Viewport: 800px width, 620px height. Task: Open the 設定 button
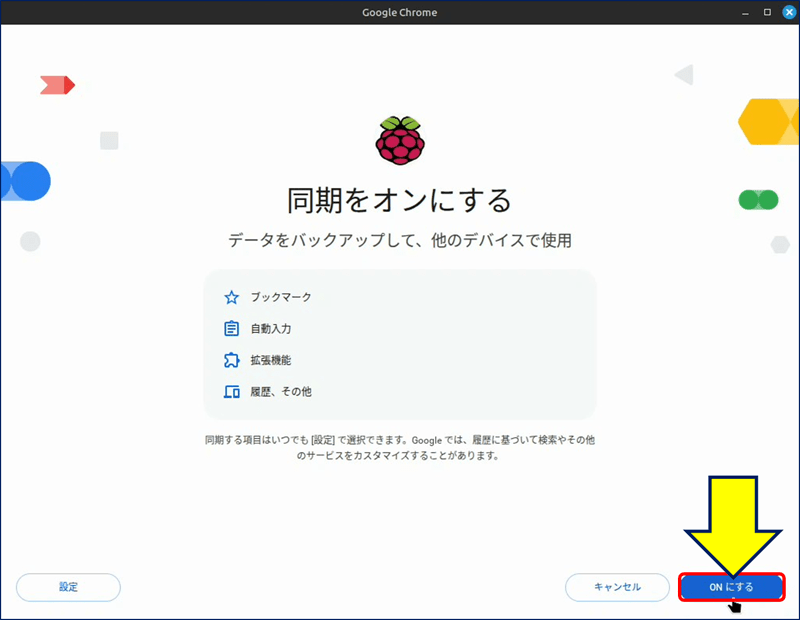[x=68, y=587]
